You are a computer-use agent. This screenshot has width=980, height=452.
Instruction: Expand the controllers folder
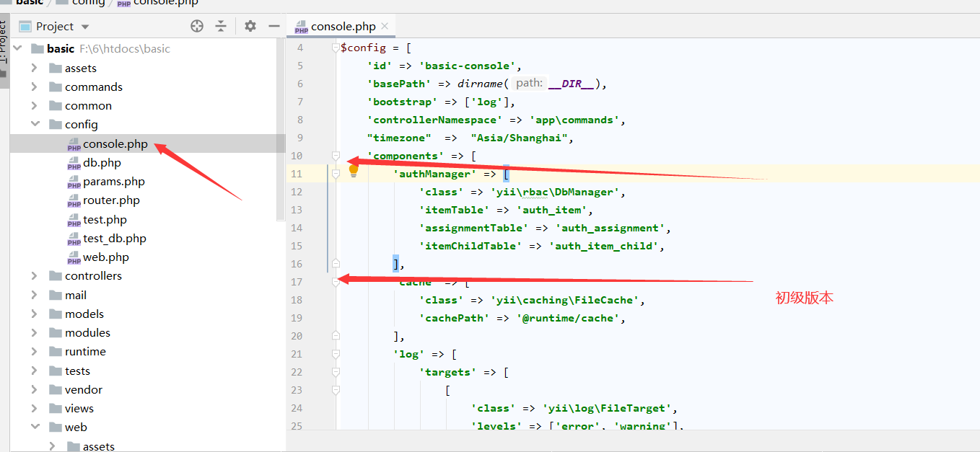(x=34, y=275)
